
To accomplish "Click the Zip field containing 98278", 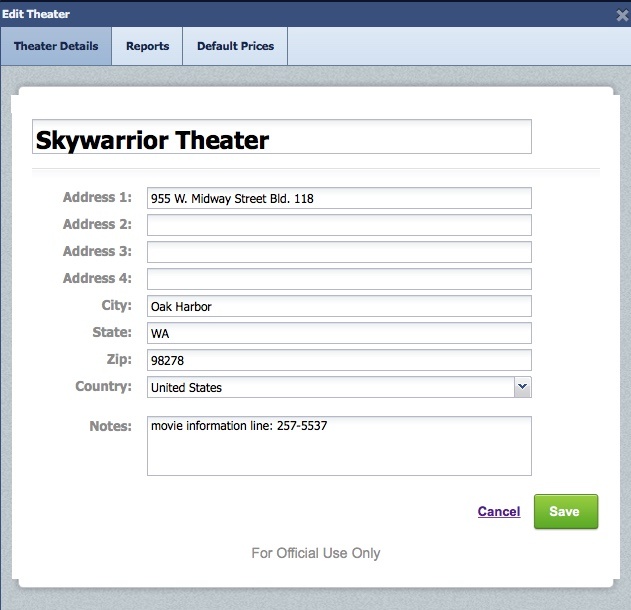I will coord(339,360).
